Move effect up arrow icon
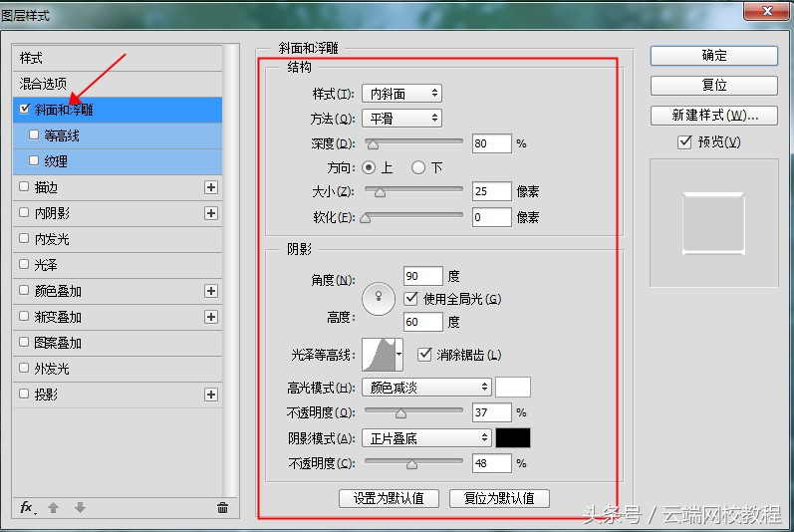 pos(53,508)
